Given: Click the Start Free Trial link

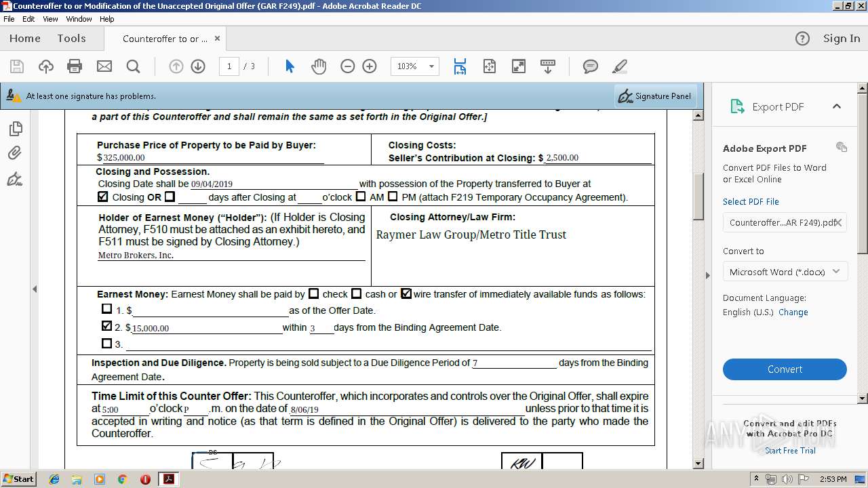Looking at the screenshot, I should (790, 451).
